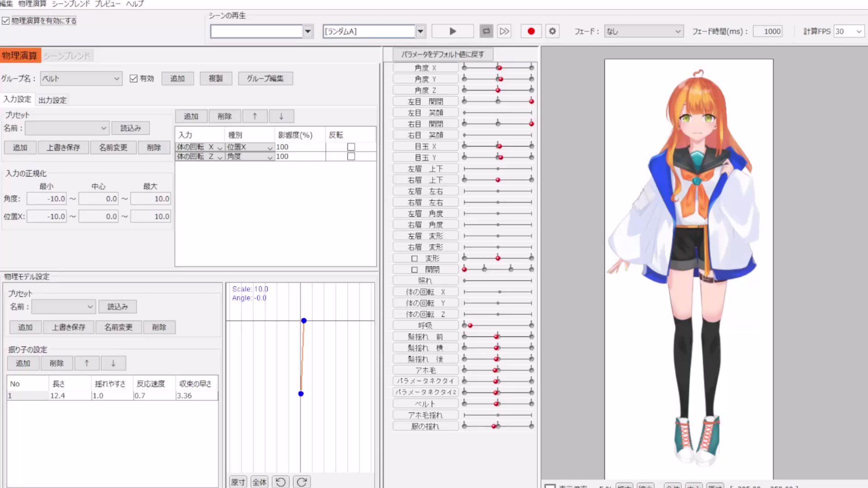Click the undo rotate-left icon below the pendulum graph
Image resolution: width=868 pixels, height=488 pixels.
click(x=280, y=482)
